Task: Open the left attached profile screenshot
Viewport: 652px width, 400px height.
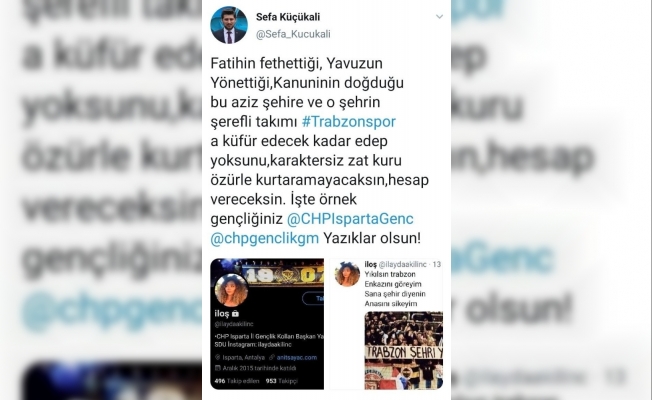Action: point(267,324)
